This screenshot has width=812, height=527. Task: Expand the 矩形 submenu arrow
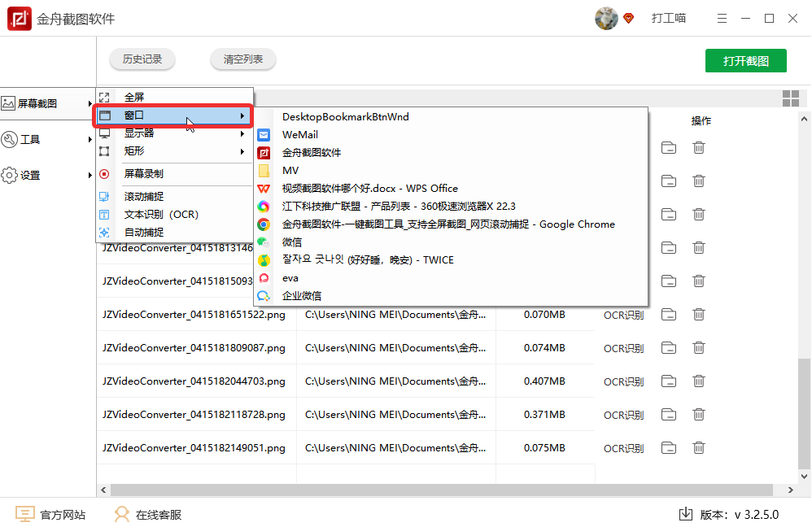tap(242, 151)
